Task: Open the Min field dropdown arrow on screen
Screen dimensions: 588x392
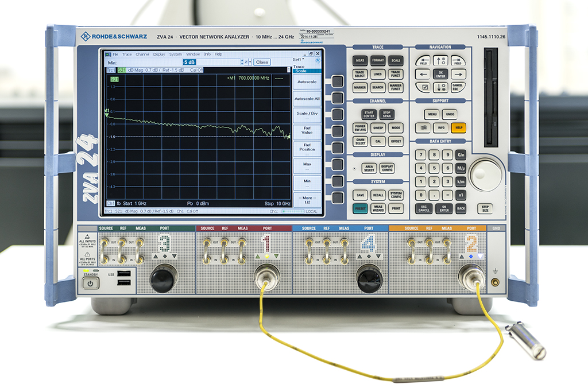Action: coord(250,62)
